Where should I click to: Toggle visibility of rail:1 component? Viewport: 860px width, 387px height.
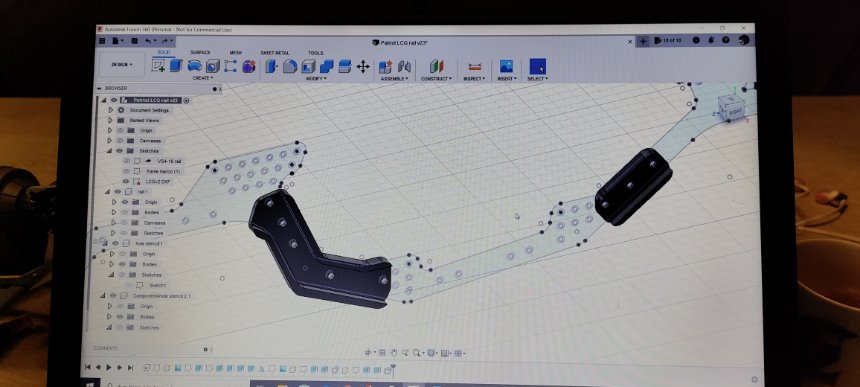(117, 192)
